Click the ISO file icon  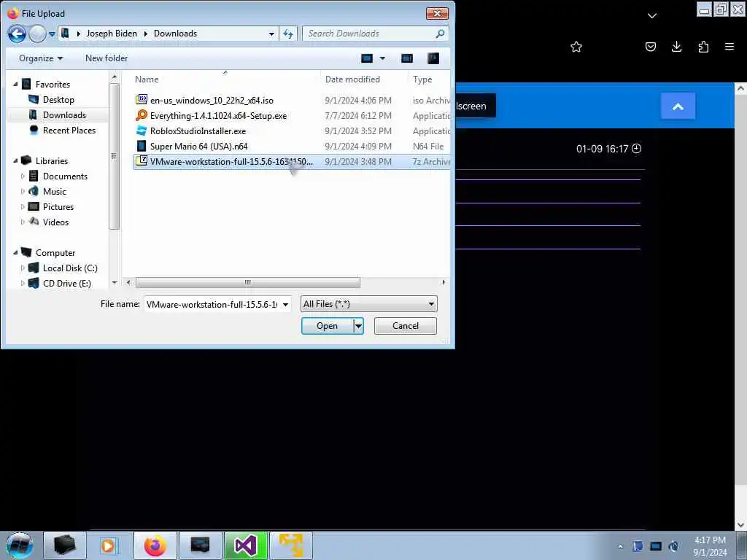tap(142, 99)
